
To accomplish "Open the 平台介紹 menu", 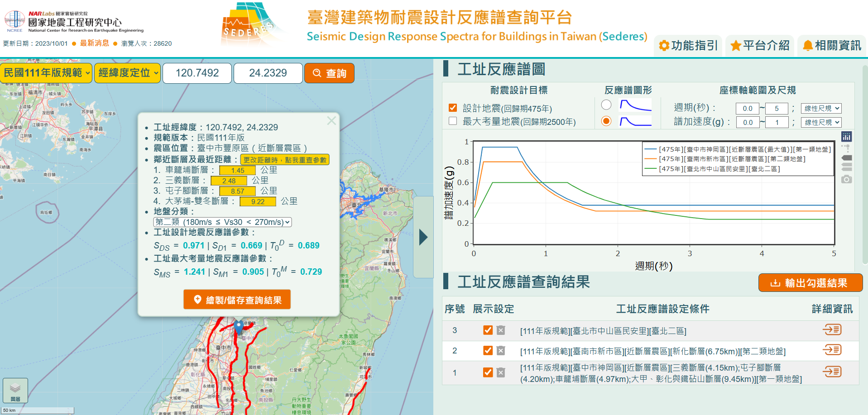I will click(760, 46).
